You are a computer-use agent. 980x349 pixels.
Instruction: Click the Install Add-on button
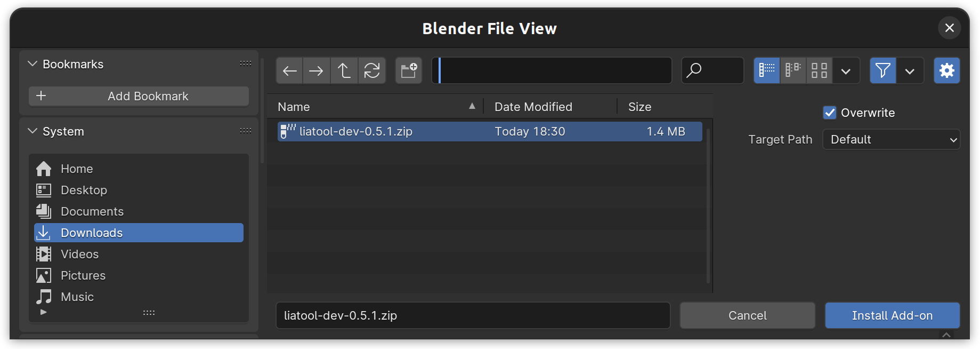pyautogui.click(x=893, y=315)
